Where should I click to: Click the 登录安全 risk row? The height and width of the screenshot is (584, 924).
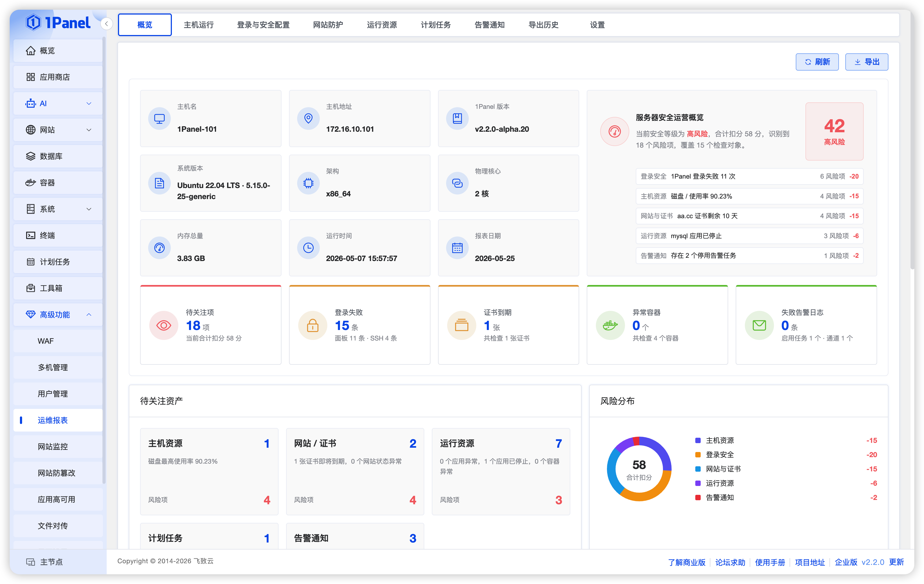tap(749, 176)
